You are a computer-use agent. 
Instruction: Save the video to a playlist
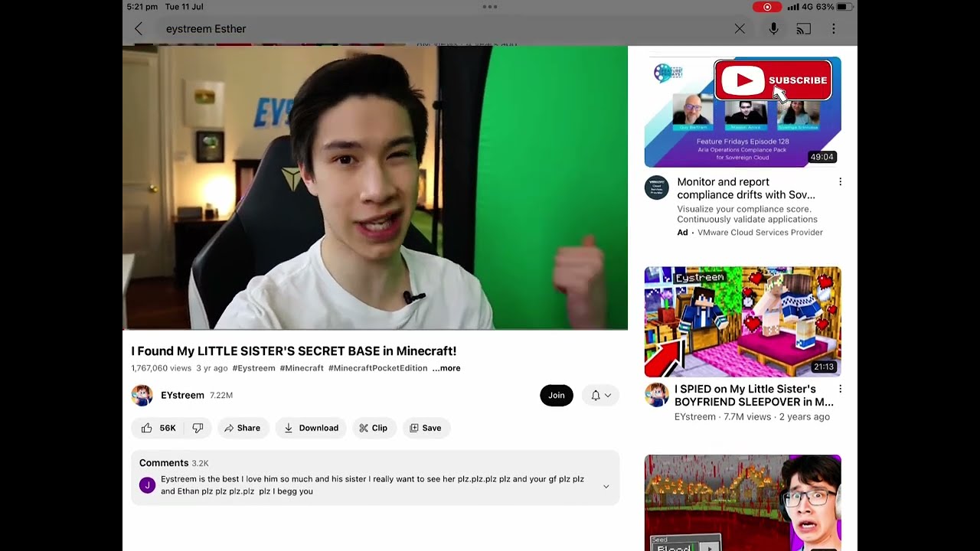pyautogui.click(x=426, y=428)
